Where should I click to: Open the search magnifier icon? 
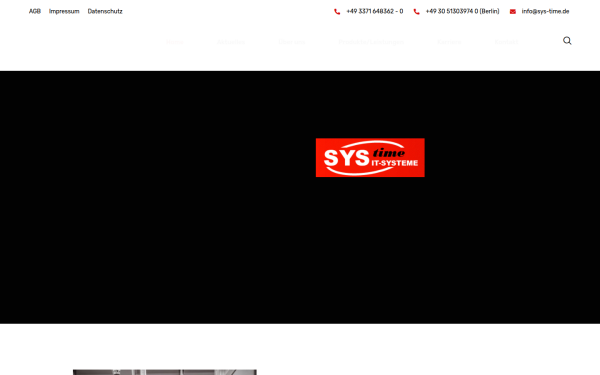pyautogui.click(x=567, y=41)
